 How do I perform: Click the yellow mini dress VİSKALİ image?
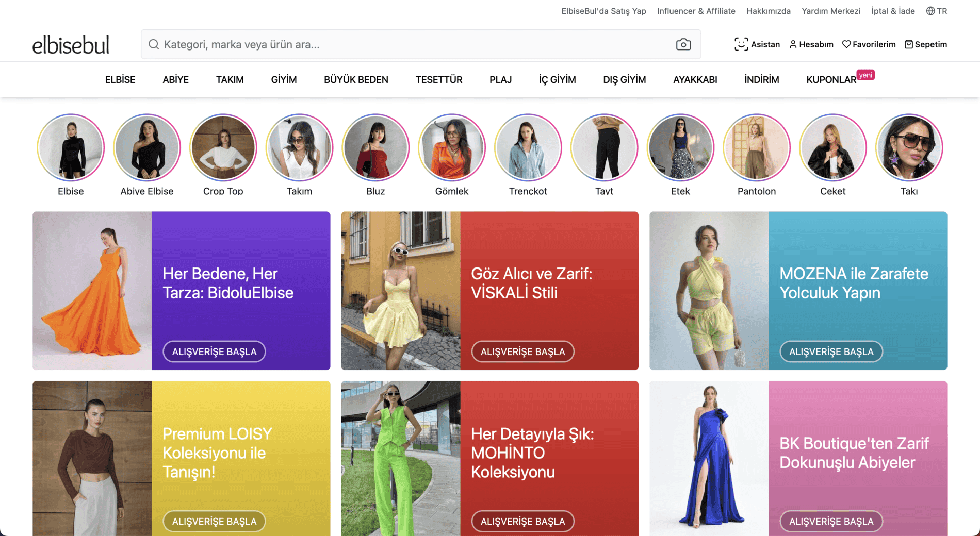pyautogui.click(x=401, y=291)
